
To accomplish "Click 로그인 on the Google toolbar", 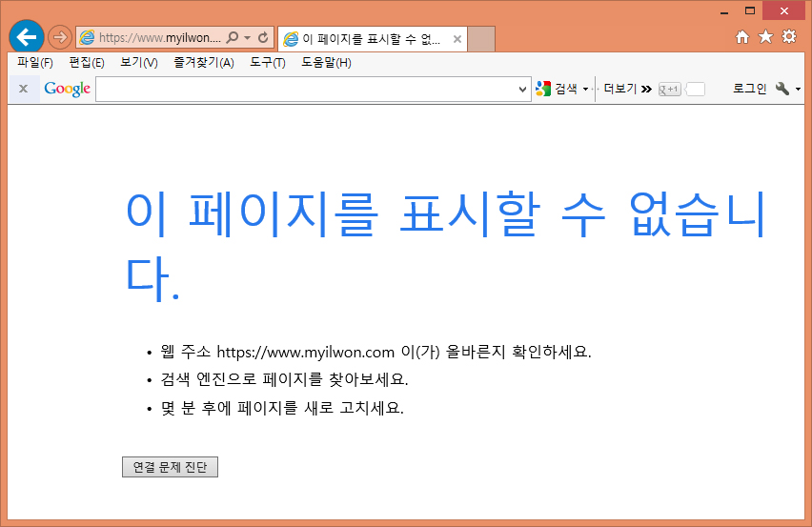I will [749, 89].
